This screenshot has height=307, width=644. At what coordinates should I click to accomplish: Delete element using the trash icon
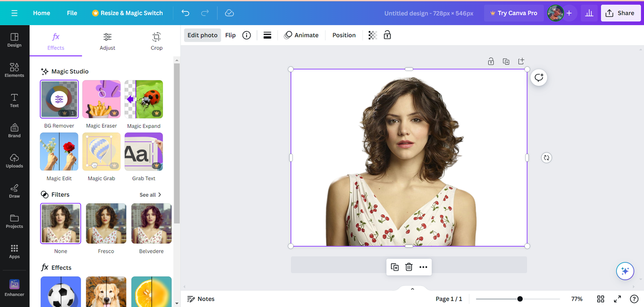pyautogui.click(x=409, y=267)
